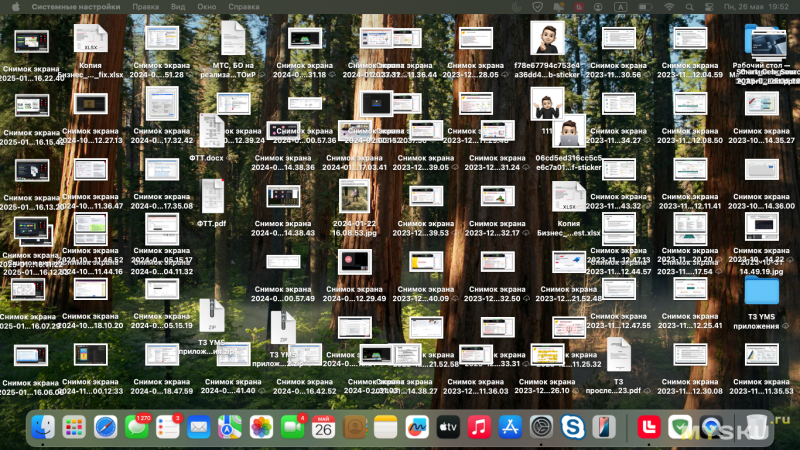Viewport: 800px width, 450px height.
Task: Open Messages with 1270 badge
Action: (137, 427)
